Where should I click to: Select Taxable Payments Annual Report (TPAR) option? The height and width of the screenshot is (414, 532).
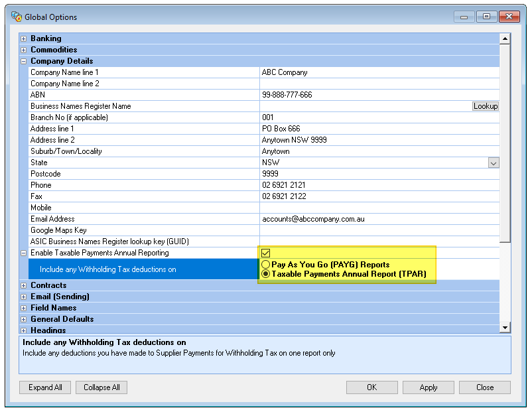click(266, 274)
